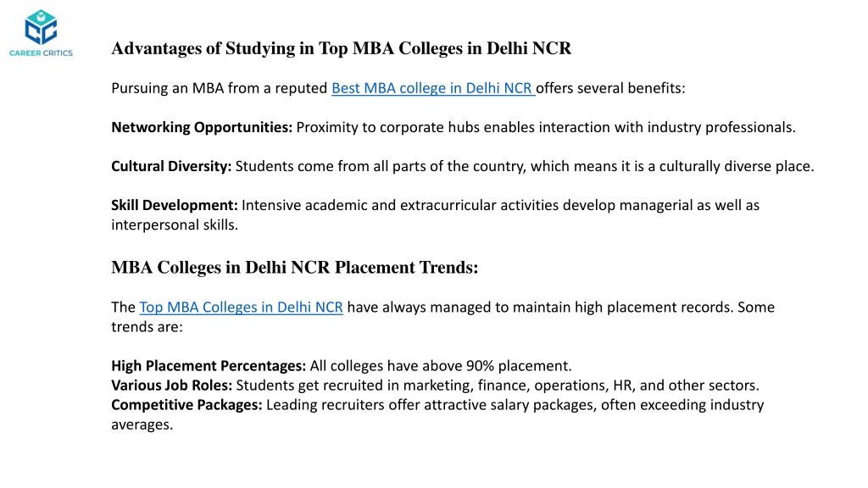The width and height of the screenshot is (868, 488).
Task: Click the Career Critics cube logo
Action: [41, 27]
